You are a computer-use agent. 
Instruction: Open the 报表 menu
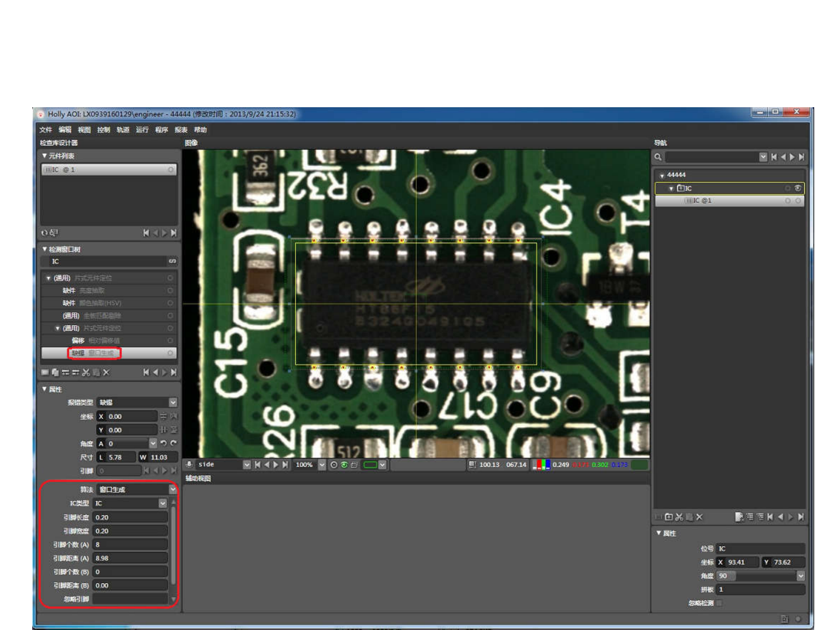(181, 130)
